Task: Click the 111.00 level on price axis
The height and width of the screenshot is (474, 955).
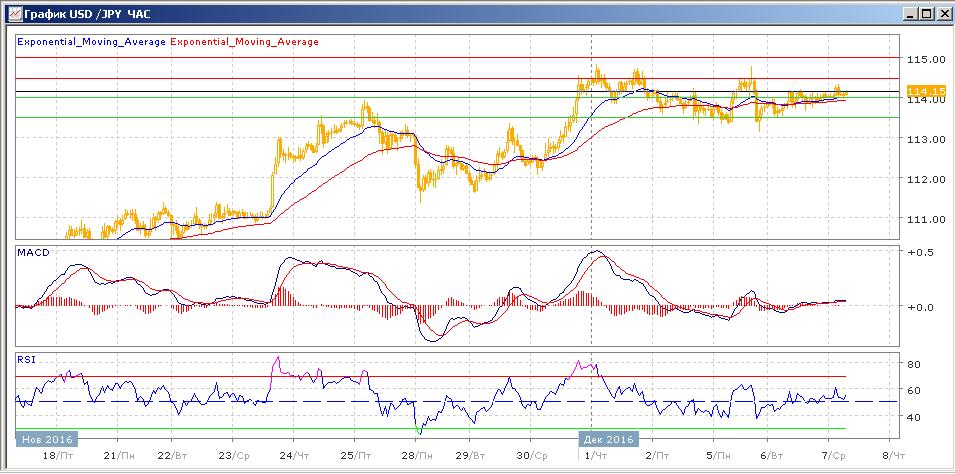Action: (x=925, y=219)
